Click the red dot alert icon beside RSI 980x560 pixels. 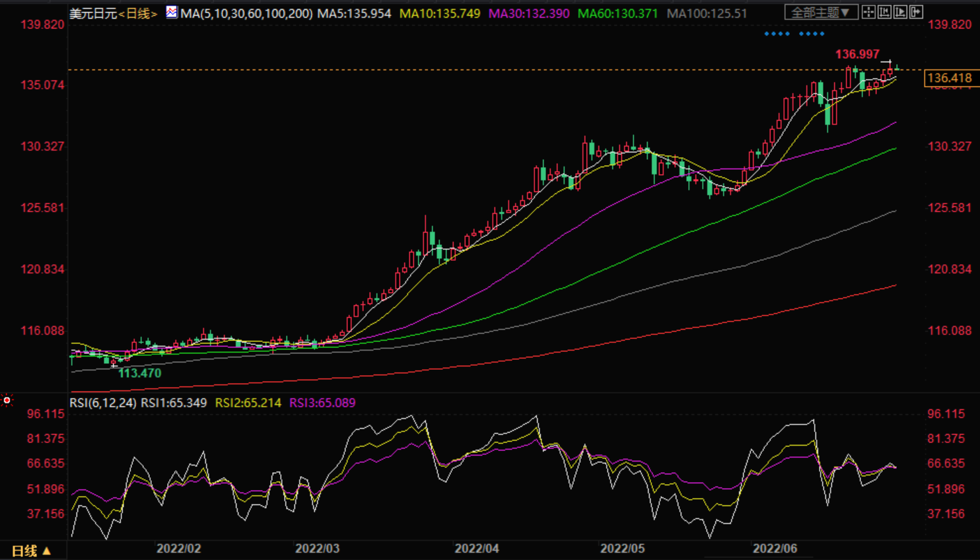[x=7, y=400]
